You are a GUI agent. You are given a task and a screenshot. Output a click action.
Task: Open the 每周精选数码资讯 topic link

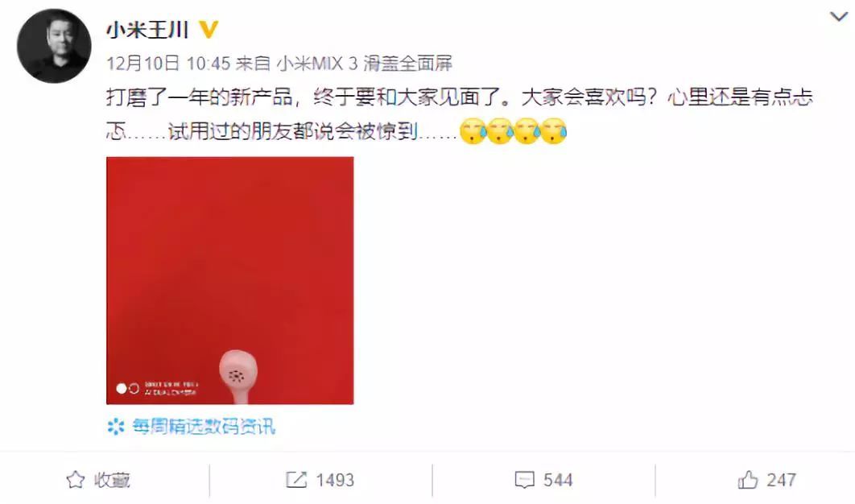click(204, 427)
